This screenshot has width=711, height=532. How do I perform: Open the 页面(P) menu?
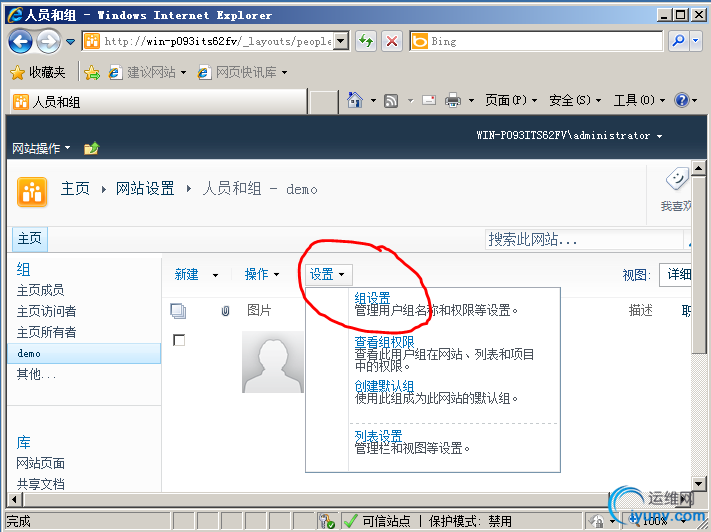(x=511, y=100)
